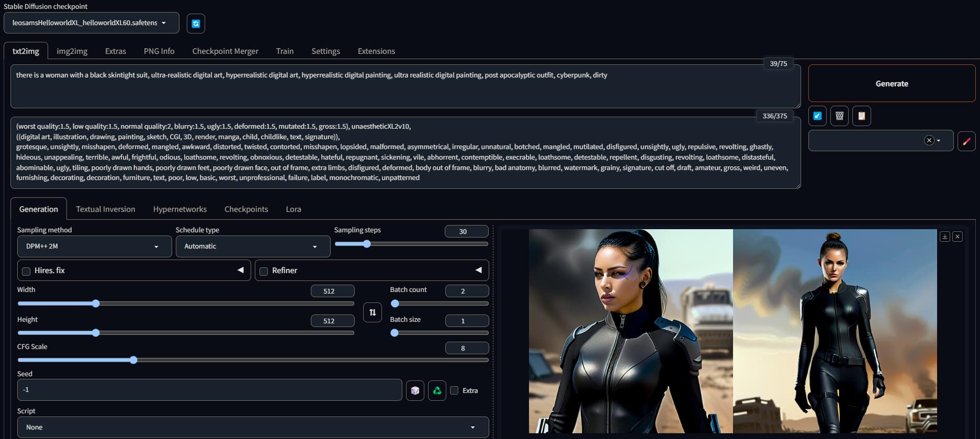Open the pencil edit styles icon

tap(966, 141)
